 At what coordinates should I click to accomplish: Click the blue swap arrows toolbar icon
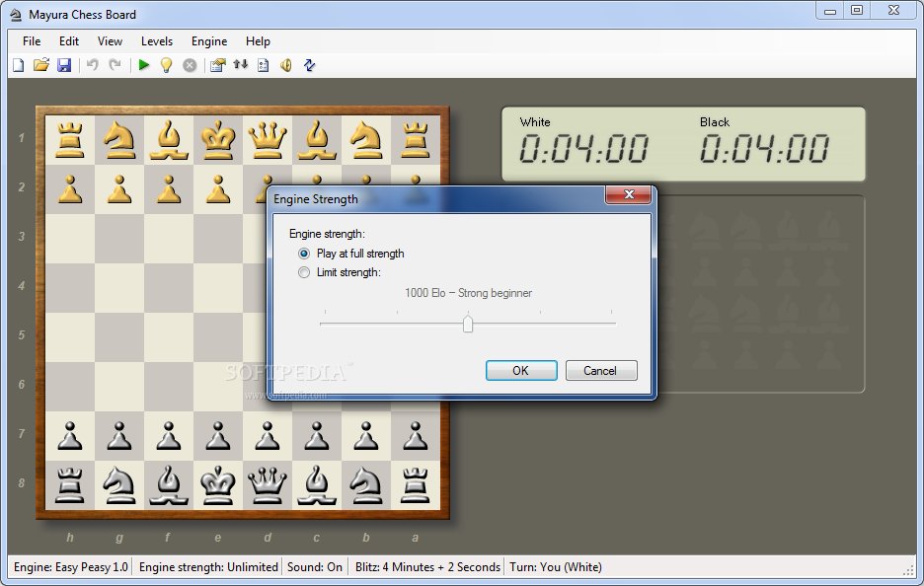pyautogui.click(x=309, y=65)
